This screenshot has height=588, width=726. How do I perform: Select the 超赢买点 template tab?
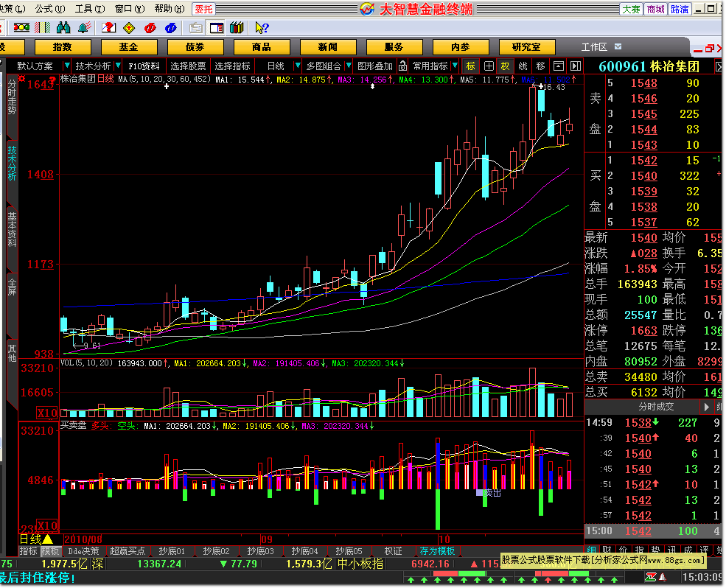click(x=128, y=551)
